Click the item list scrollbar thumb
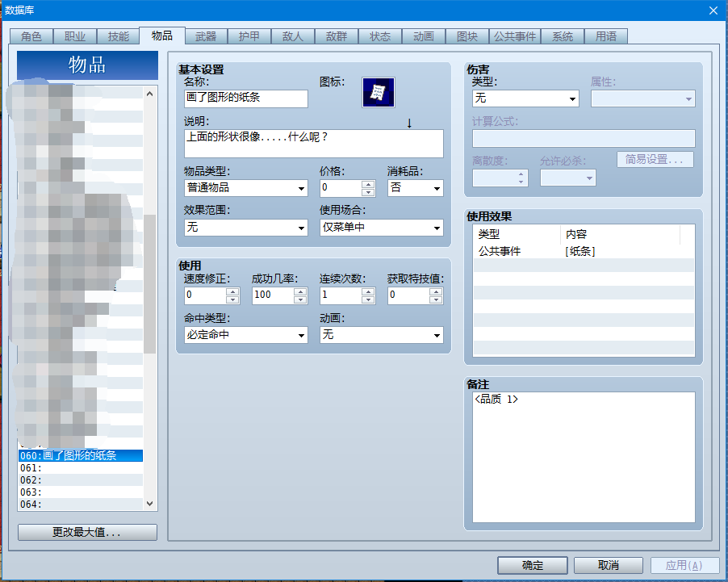The image size is (728, 582). [x=149, y=284]
